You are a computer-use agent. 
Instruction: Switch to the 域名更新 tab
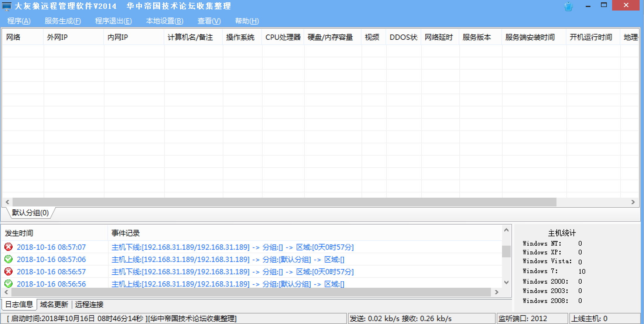coord(54,305)
